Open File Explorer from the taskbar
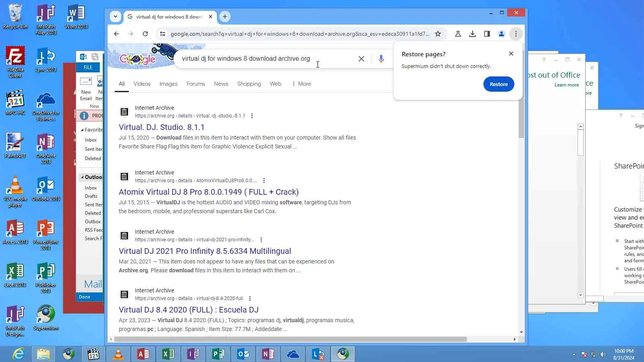 coord(43,354)
